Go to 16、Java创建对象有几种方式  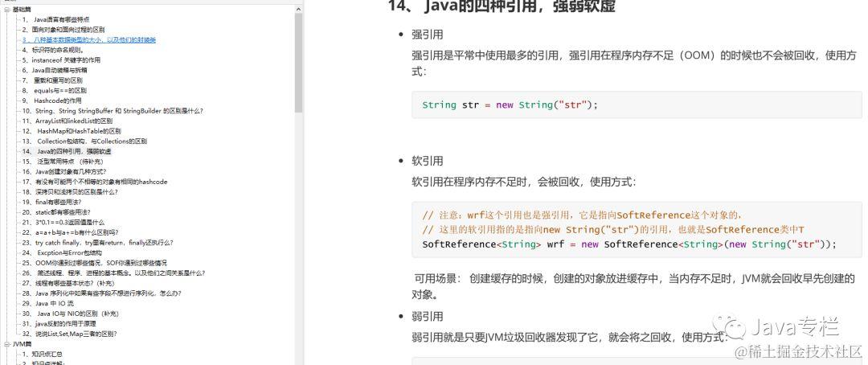(x=63, y=172)
